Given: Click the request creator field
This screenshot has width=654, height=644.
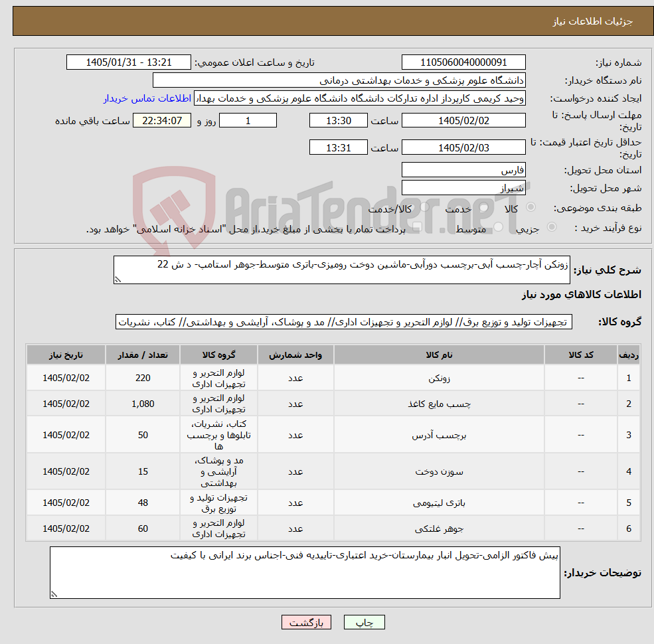Looking at the screenshot, I should [359, 98].
